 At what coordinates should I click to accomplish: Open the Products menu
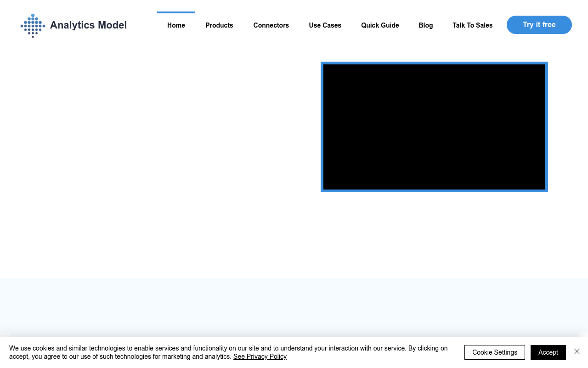(x=219, y=25)
